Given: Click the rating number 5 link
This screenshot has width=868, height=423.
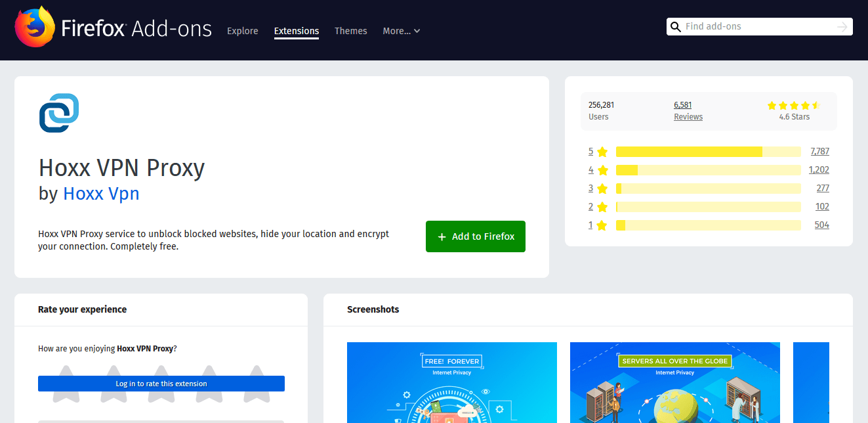Looking at the screenshot, I should 590,152.
